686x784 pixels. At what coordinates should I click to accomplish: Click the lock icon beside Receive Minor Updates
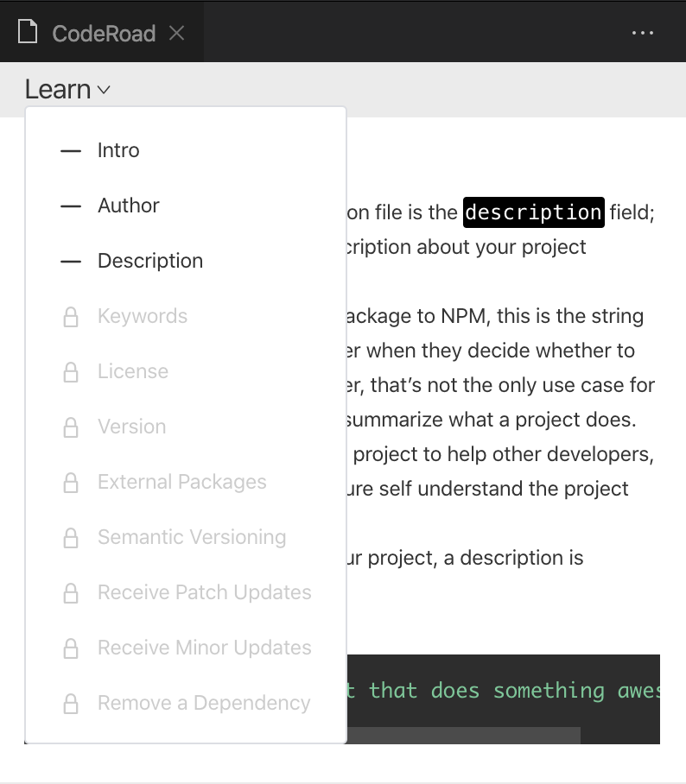(x=71, y=648)
